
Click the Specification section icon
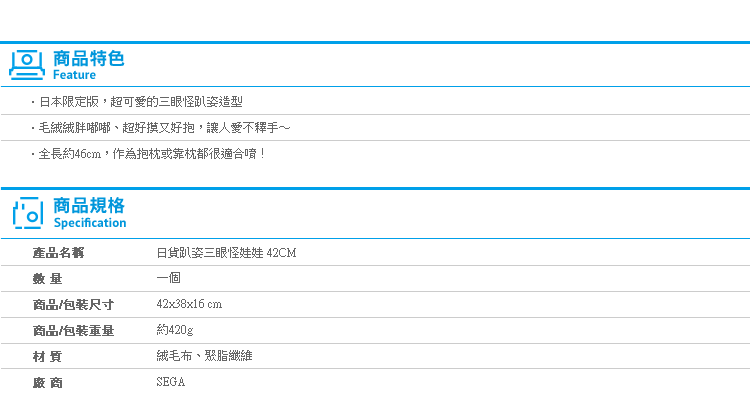click(28, 213)
